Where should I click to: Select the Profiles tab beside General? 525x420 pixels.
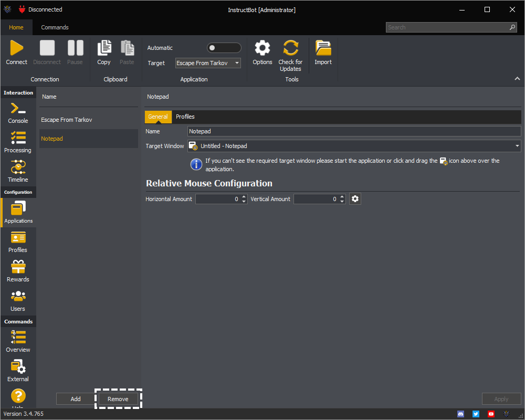tap(185, 117)
